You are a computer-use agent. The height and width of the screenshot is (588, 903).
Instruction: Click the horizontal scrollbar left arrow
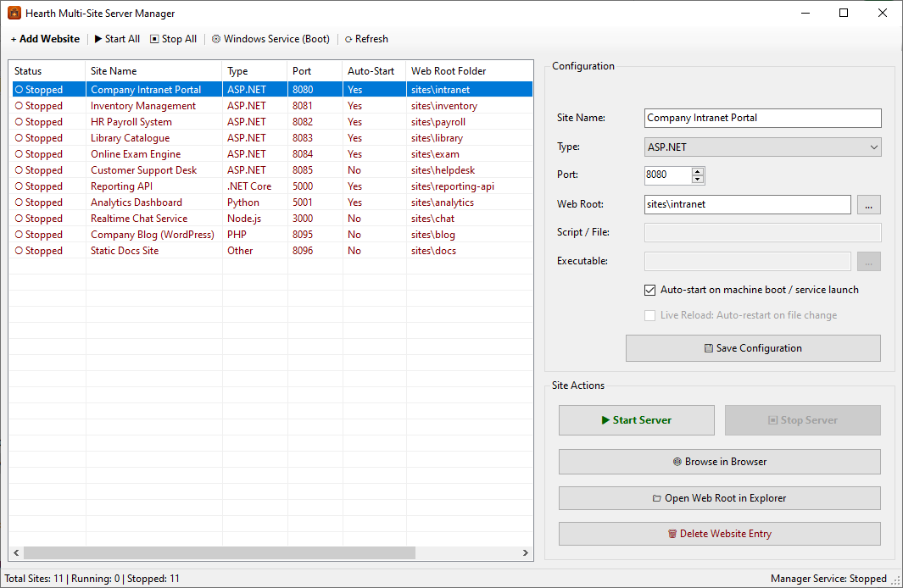(16, 553)
